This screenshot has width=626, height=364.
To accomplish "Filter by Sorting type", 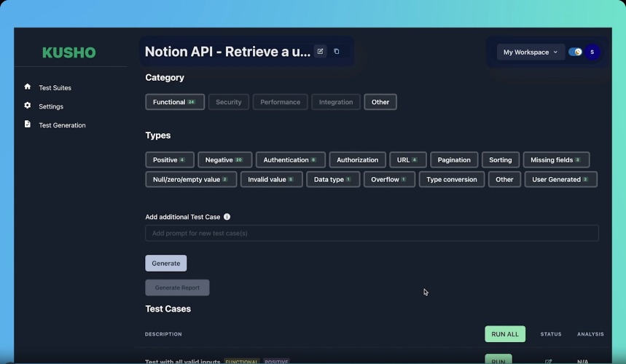I will click(x=501, y=160).
